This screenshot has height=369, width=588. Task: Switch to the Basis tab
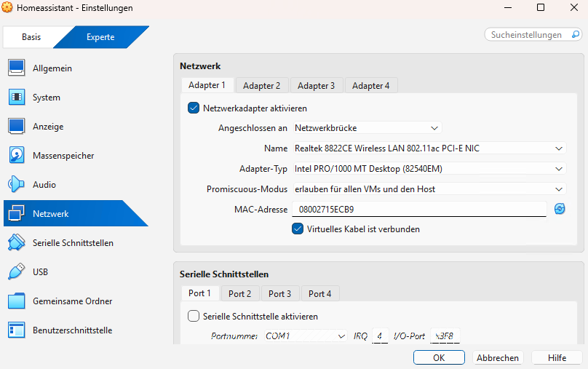click(x=31, y=36)
